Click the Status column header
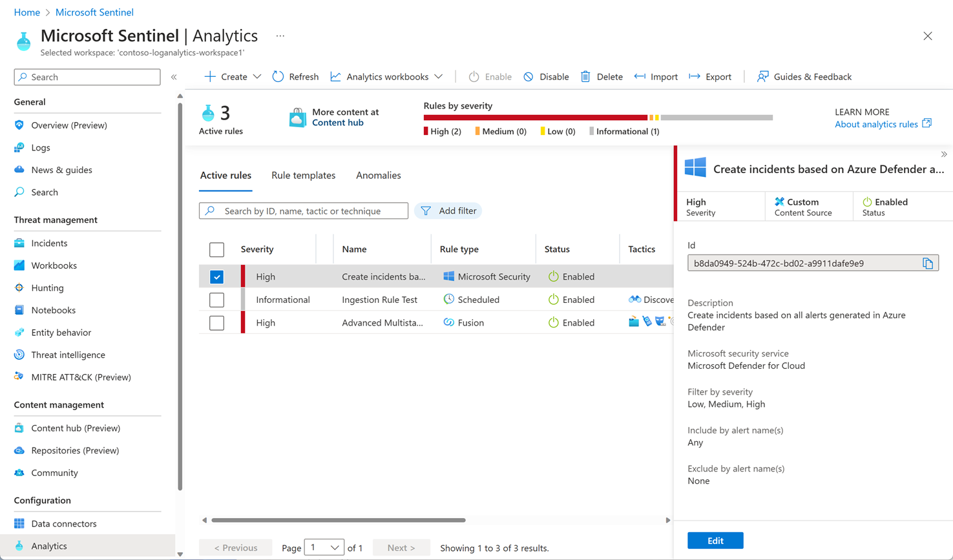Screen dimensions: 953x560 click(x=557, y=249)
